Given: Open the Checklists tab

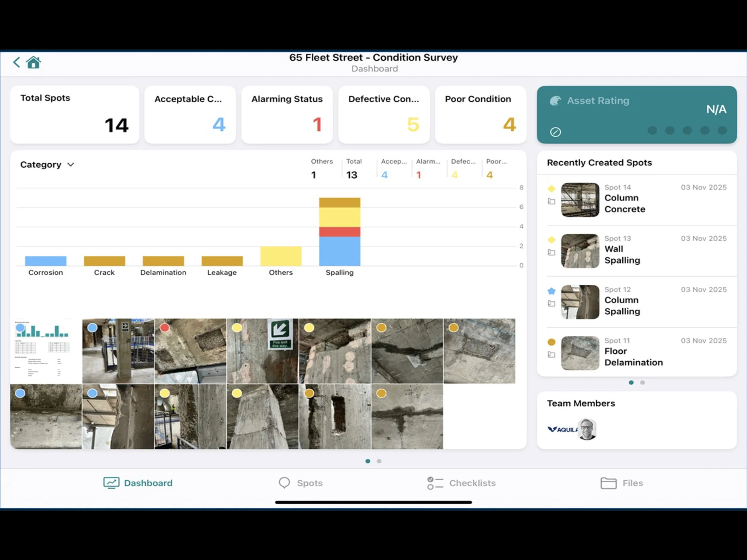Looking at the screenshot, I should pyautogui.click(x=461, y=483).
